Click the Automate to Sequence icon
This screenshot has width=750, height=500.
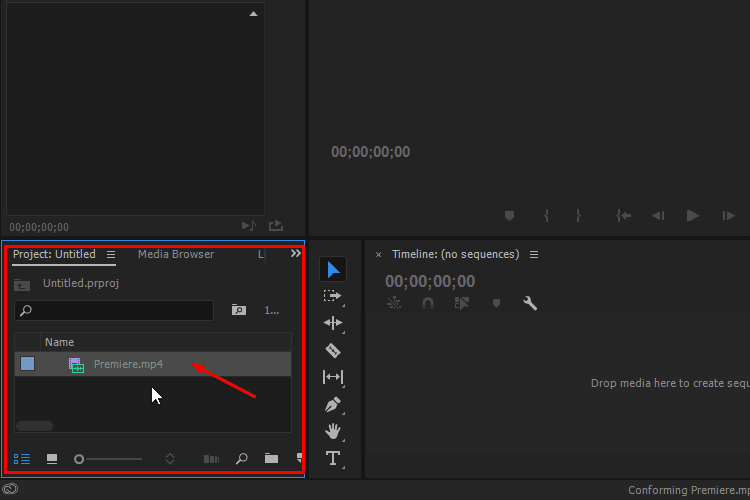point(211,459)
